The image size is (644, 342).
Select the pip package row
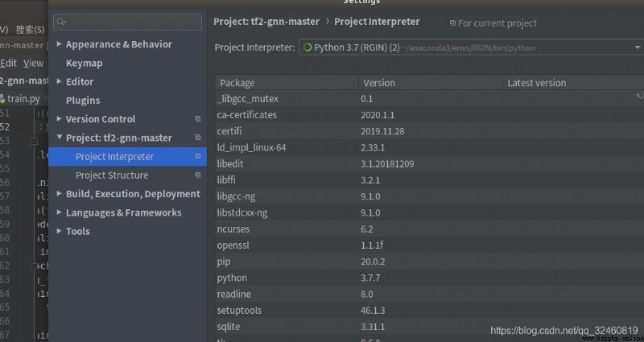click(x=429, y=262)
